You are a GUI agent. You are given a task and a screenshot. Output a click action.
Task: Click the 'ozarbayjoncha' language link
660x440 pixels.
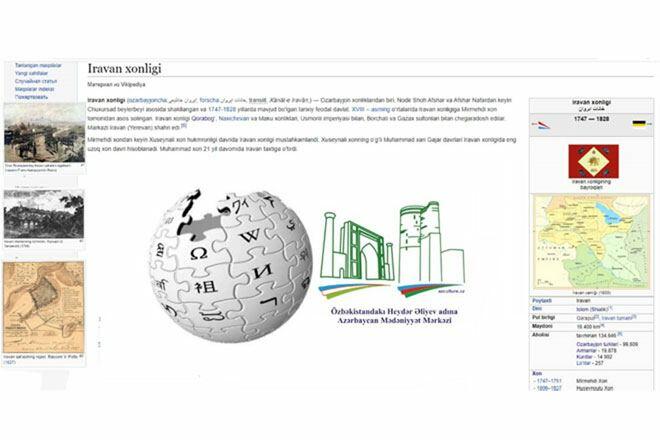(x=148, y=100)
